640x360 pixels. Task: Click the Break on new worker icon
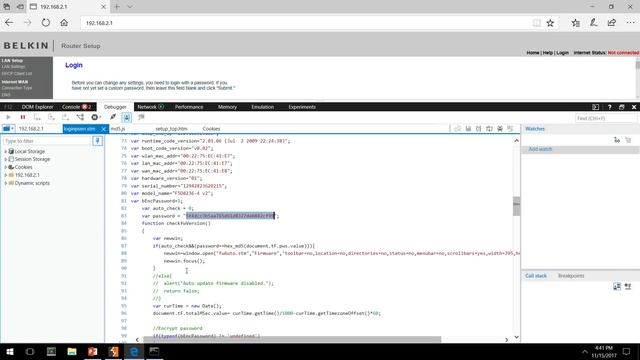80,118
